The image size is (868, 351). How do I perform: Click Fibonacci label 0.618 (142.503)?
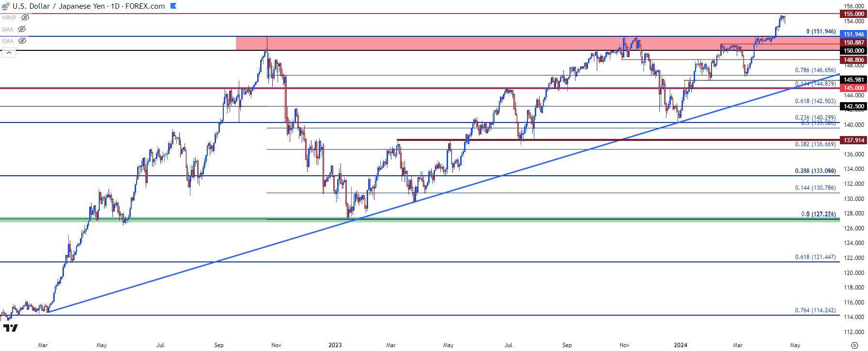point(815,101)
